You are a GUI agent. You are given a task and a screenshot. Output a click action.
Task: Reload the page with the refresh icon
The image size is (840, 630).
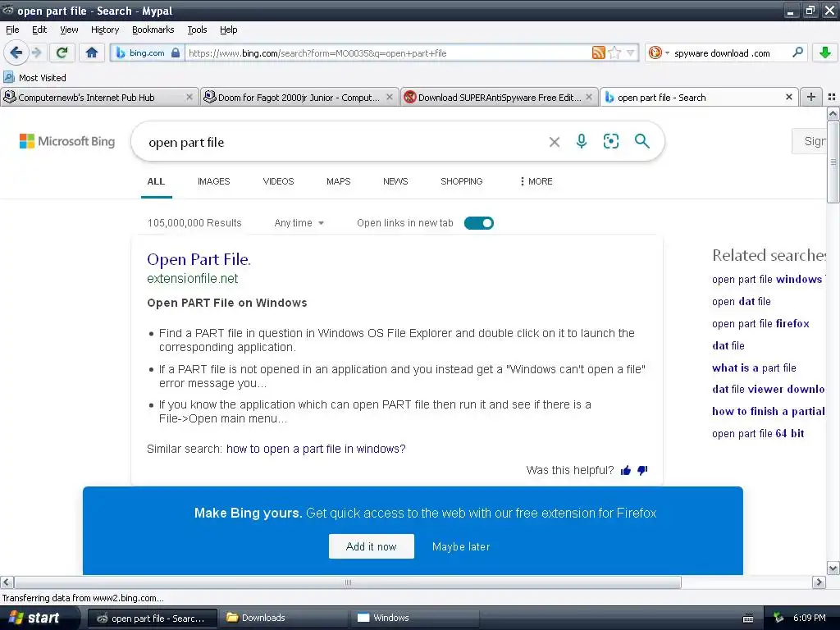(62, 52)
